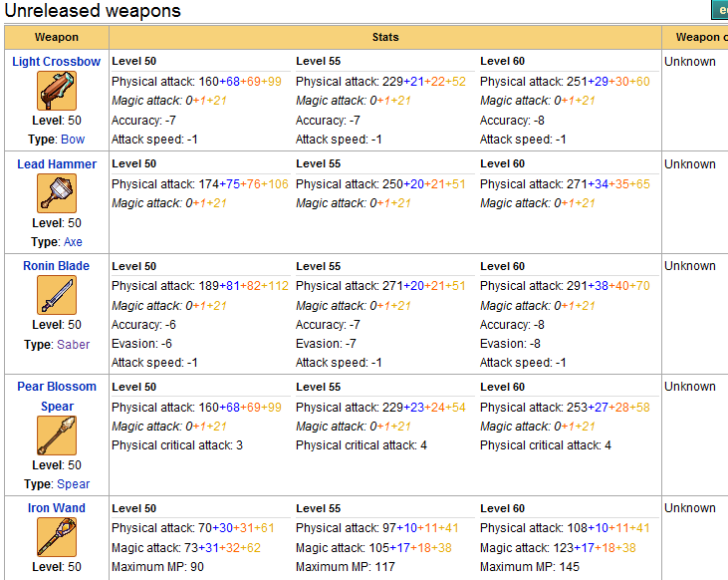
Task: Click the Weapon column header
Action: (57, 37)
